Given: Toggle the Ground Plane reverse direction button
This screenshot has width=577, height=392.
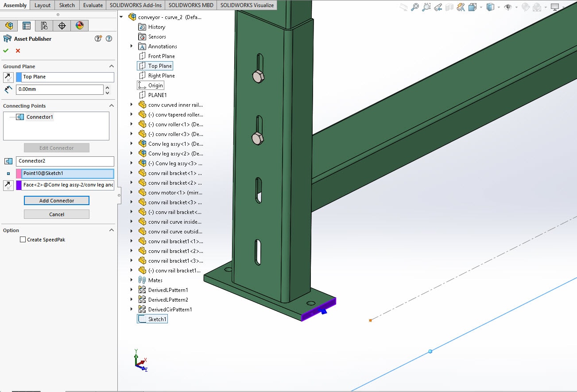Looking at the screenshot, I should (x=8, y=77).
